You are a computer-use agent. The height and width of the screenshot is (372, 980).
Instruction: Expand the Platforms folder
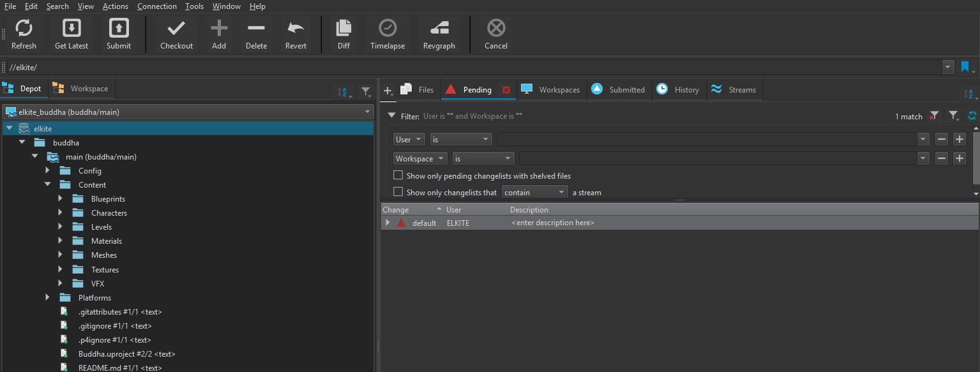[47, 297]
